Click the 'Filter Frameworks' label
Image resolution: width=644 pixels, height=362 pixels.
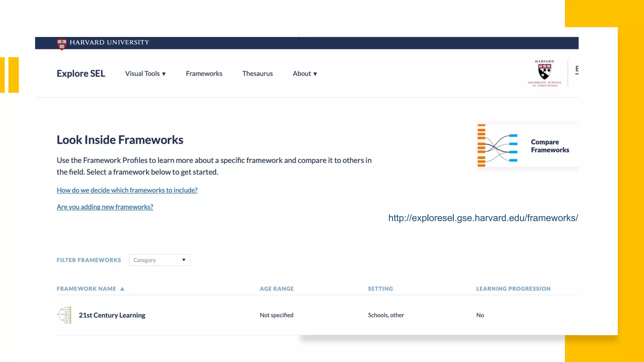tap(89, 260)
